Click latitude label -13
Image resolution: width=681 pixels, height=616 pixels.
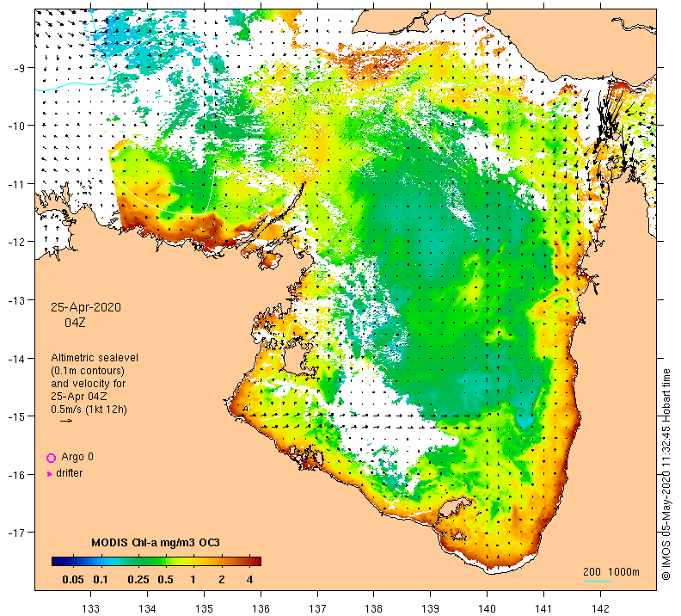click(x=15, y=300)
